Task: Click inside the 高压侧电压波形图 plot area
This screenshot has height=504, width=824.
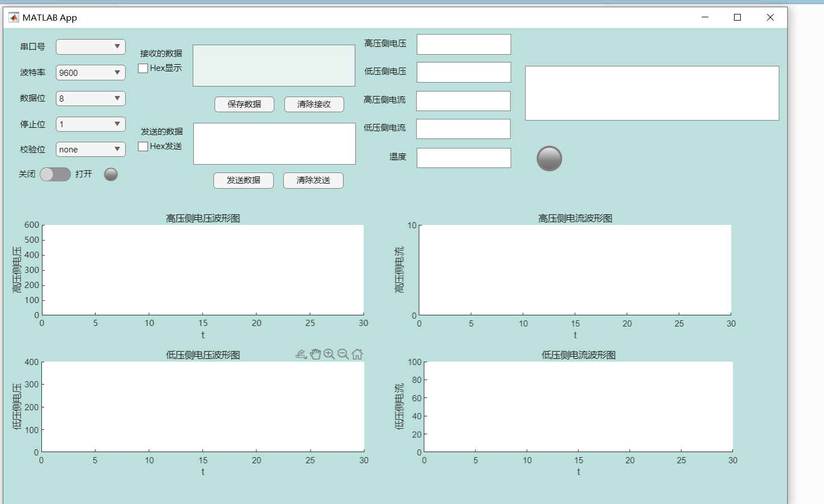Action: [203, 270]
